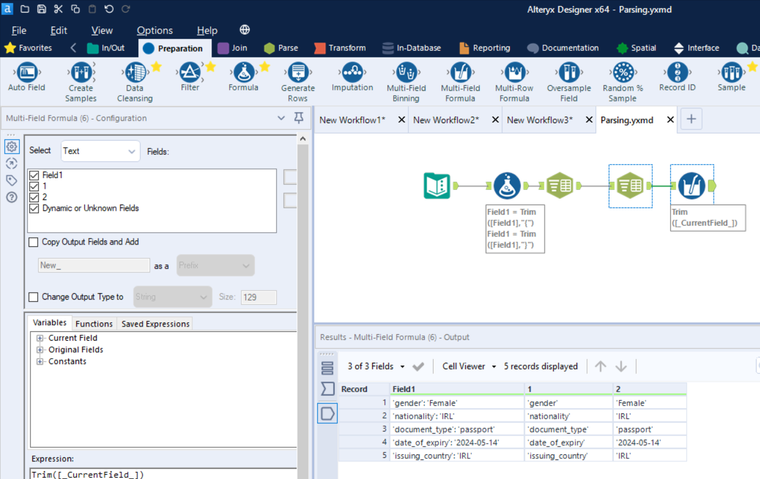Viewport: 760px width, 479px height.
Task: Expand the Constants tree node
Action: [40, 361]
